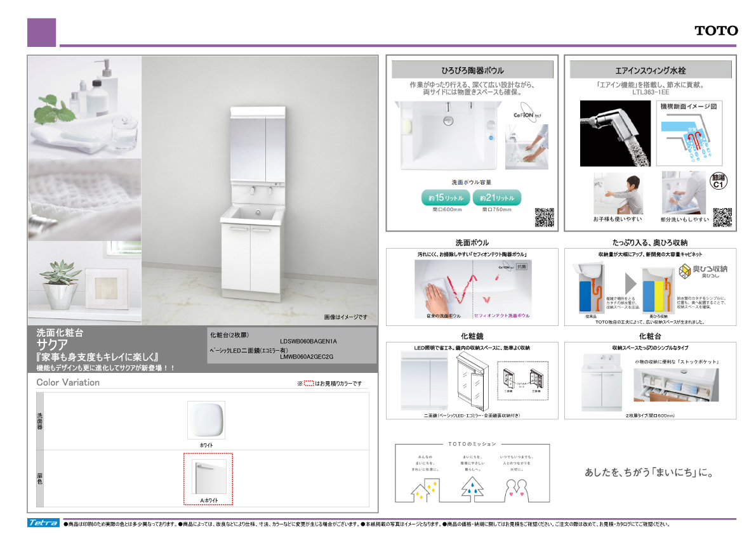
Task: Click the faucet spray head photo
Action: pyautogui.click(x=615, y=133)
